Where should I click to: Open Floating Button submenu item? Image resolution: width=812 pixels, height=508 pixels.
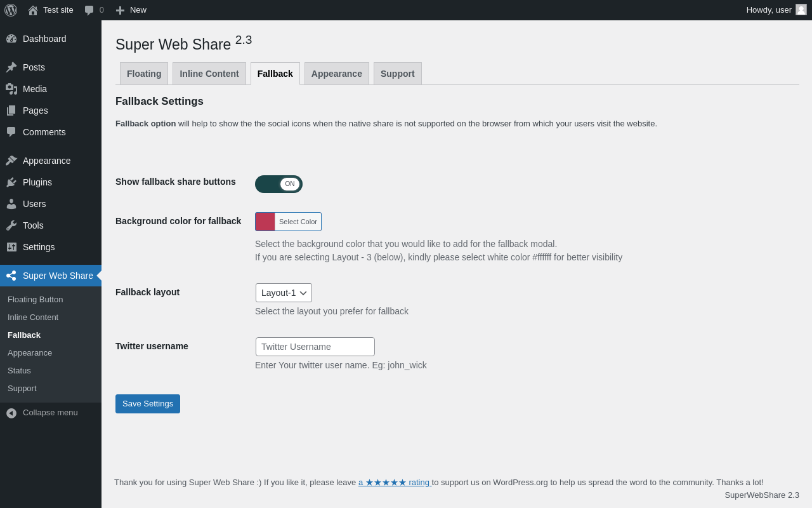[36, 300]
